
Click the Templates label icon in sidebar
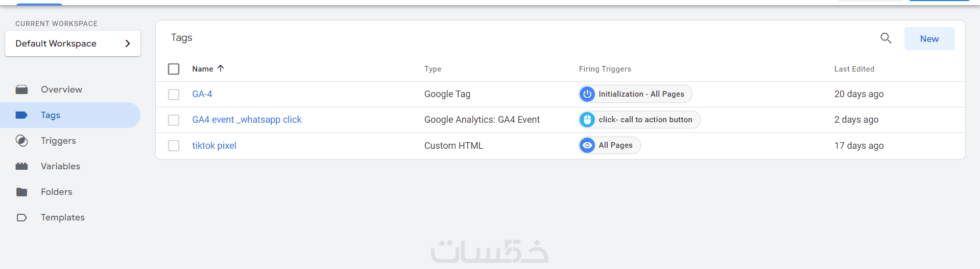(x=21, y=217)
